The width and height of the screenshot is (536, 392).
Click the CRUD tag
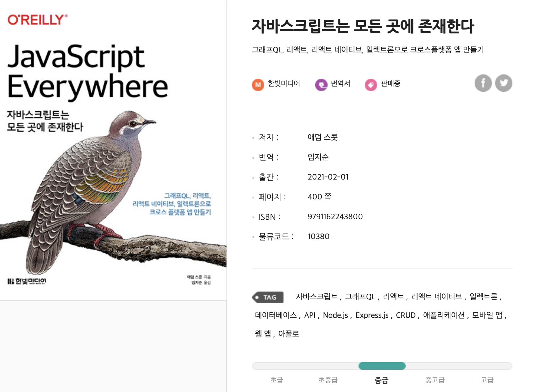pos(405,315)
